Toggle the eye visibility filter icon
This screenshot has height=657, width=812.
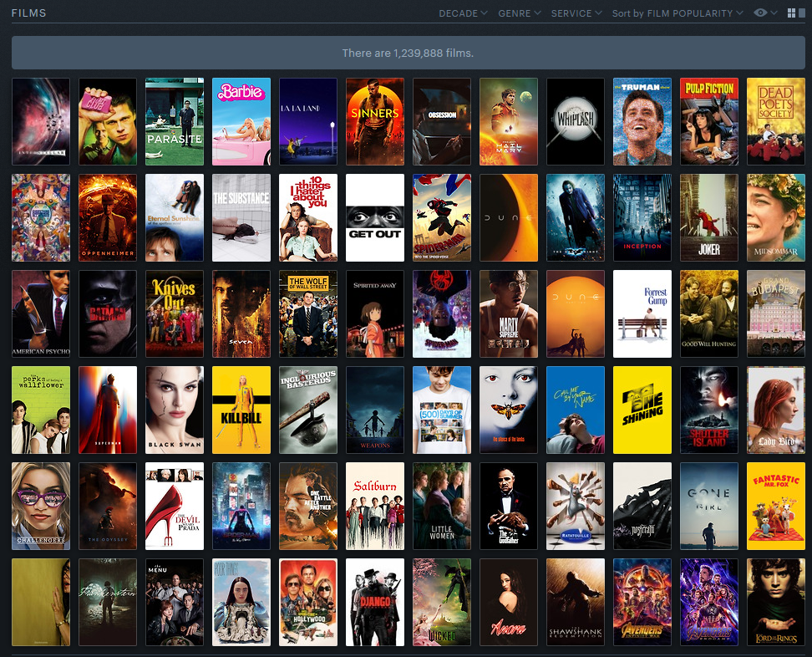tap(765, 13)
